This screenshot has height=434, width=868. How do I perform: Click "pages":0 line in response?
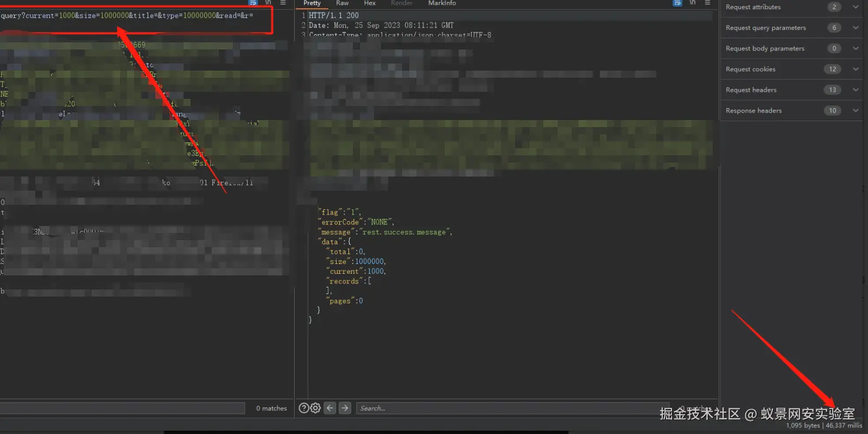point(344,300)
